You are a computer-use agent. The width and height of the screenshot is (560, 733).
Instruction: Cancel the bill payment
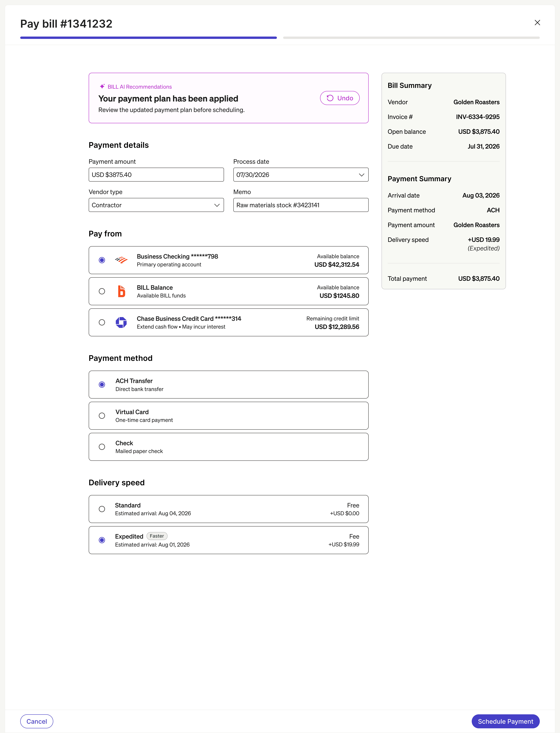click(x=37, y=721)
